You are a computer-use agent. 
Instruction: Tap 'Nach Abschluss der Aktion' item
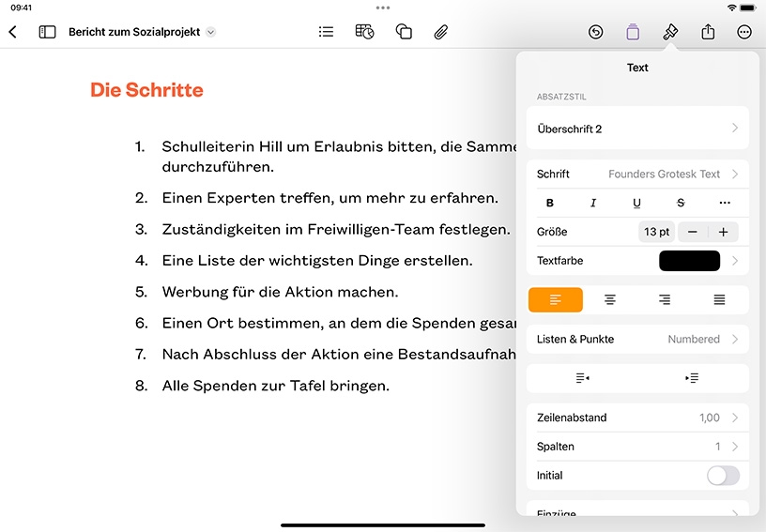[x=339, y=354]
